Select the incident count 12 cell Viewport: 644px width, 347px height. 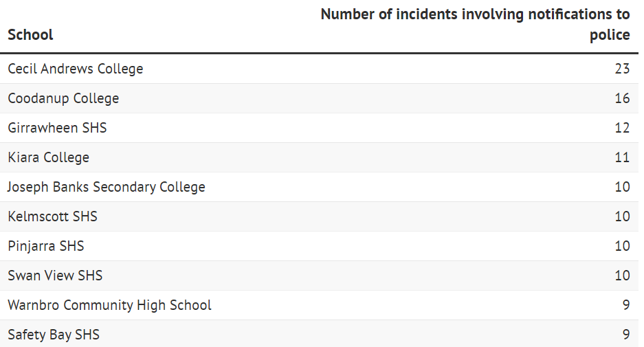tap(622, 128)
